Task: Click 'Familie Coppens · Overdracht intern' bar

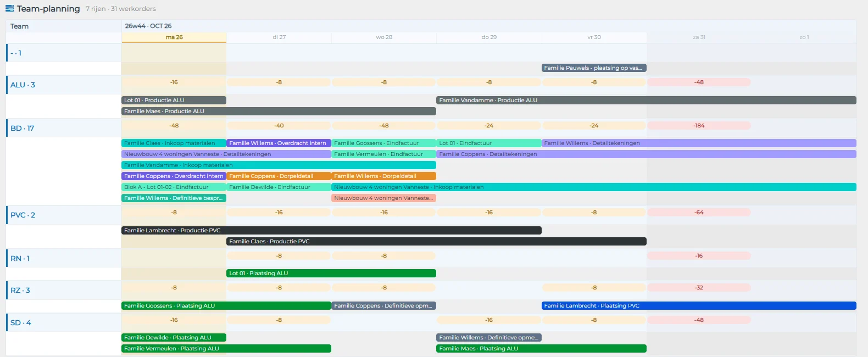Action: point(174,176)
